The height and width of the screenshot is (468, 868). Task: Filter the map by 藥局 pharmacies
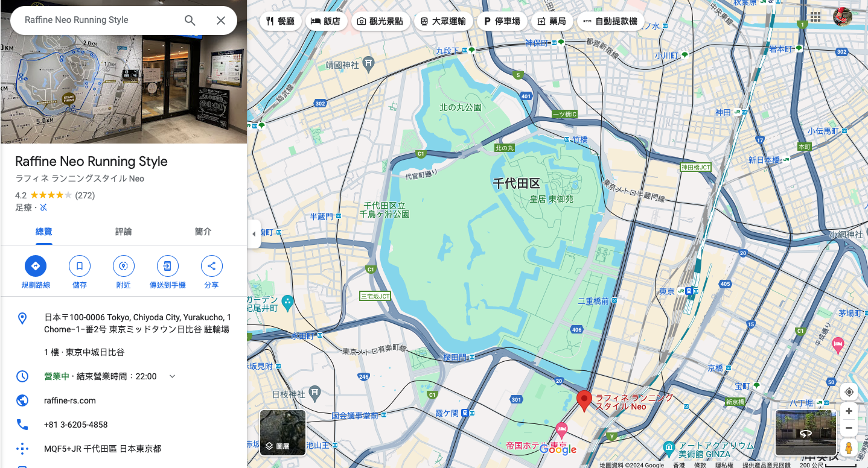[x=551, y=21]
